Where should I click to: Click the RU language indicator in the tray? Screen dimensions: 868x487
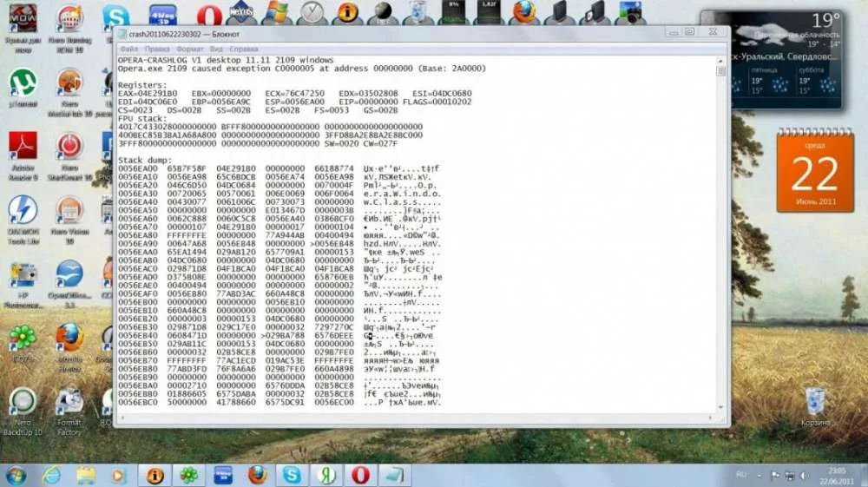(741, 475)
